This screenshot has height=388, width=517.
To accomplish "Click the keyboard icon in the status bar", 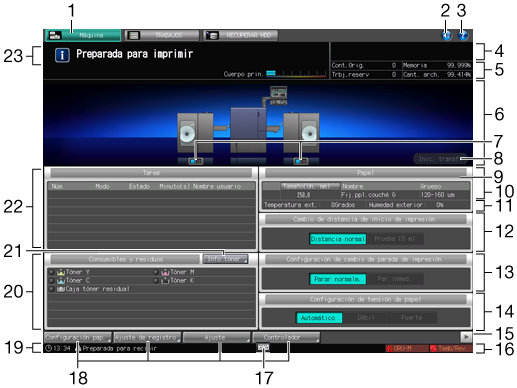I will [x=263, y=347].
